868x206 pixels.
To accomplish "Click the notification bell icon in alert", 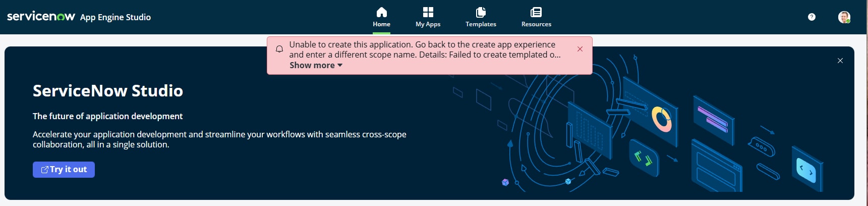I will (279, 49).
